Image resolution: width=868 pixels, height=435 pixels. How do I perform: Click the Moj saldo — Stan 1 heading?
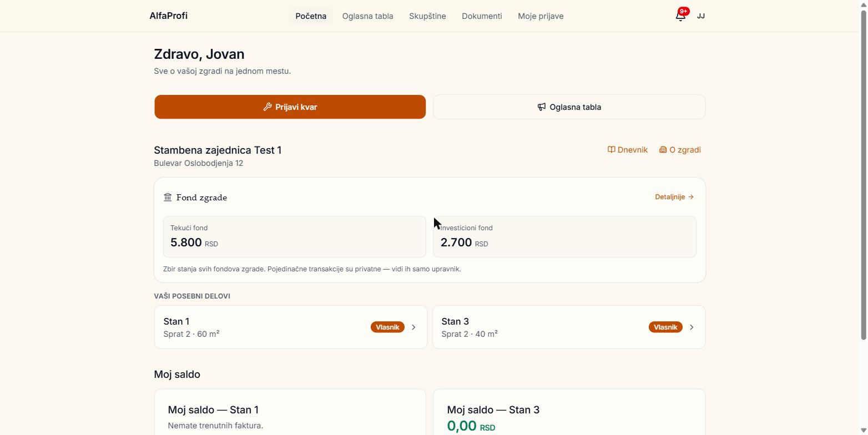pyautogui.click(x=213, y=410)
